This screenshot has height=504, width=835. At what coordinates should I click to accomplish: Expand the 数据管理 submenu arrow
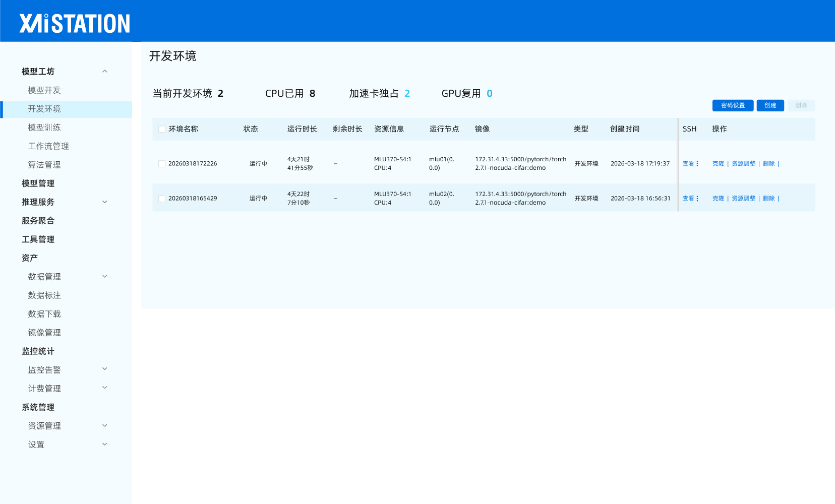click(x=105, y=277)
